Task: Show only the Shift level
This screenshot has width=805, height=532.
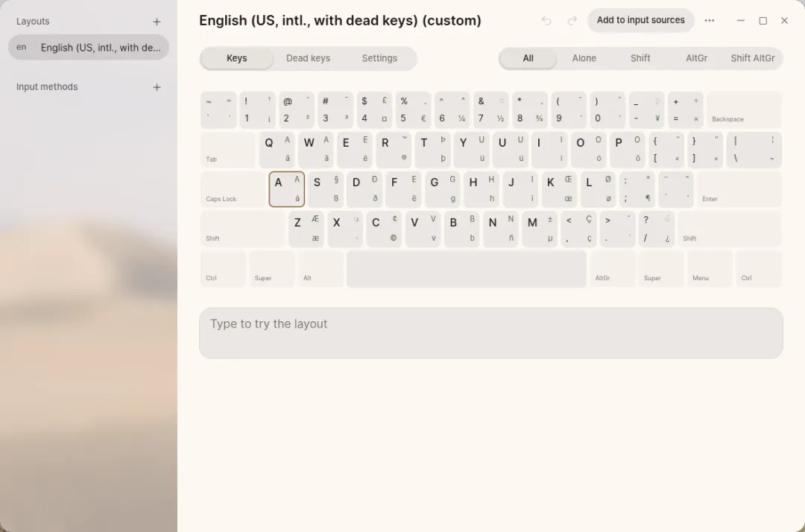Action: pos(640,58)
